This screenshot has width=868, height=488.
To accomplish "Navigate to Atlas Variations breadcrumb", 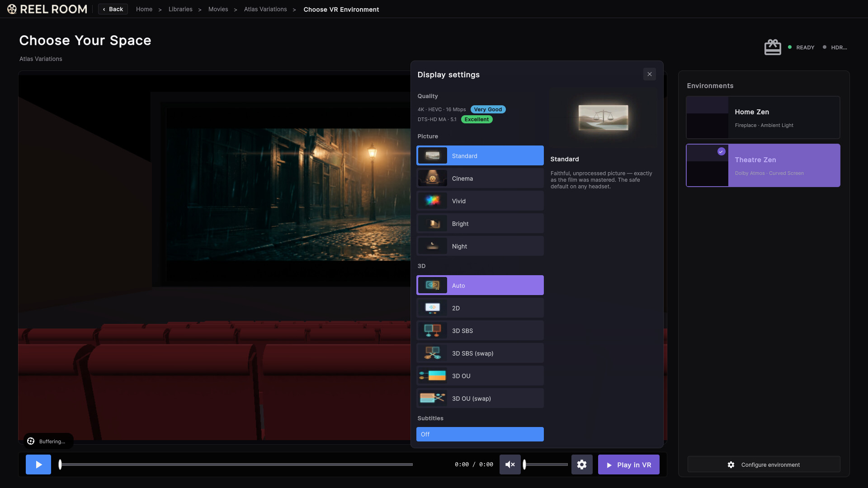I will [x=265, y=9].
